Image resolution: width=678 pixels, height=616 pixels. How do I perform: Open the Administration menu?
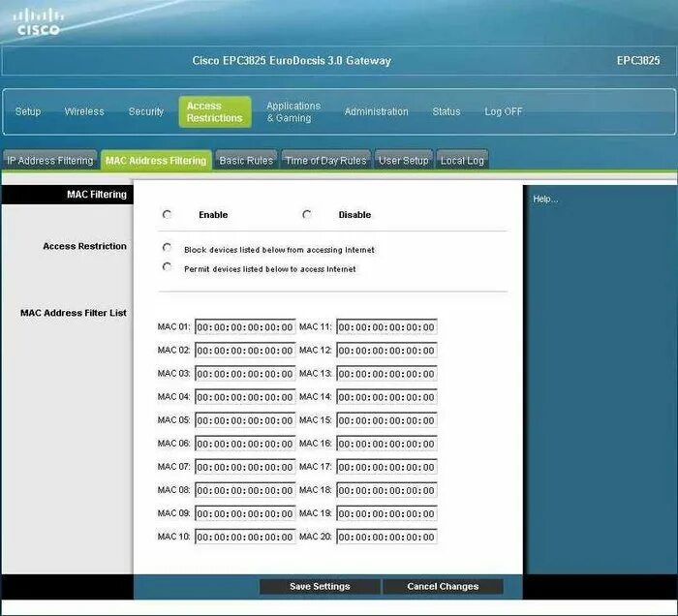point(376,111)
